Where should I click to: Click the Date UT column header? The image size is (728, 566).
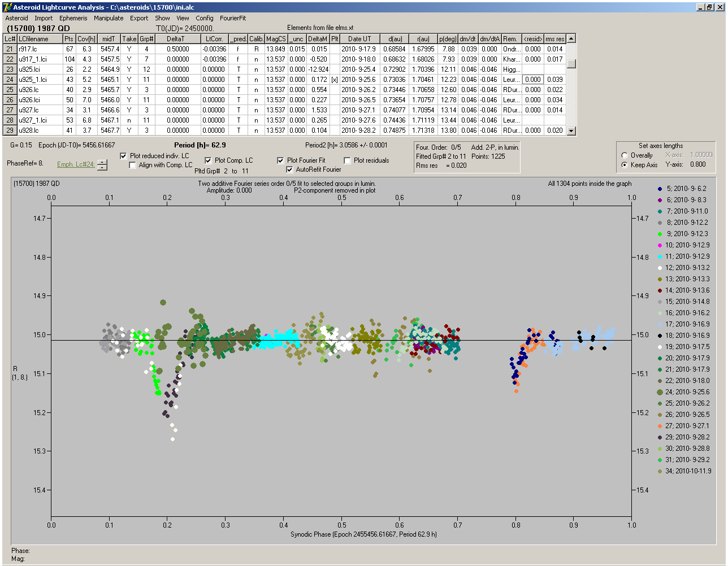359,39
